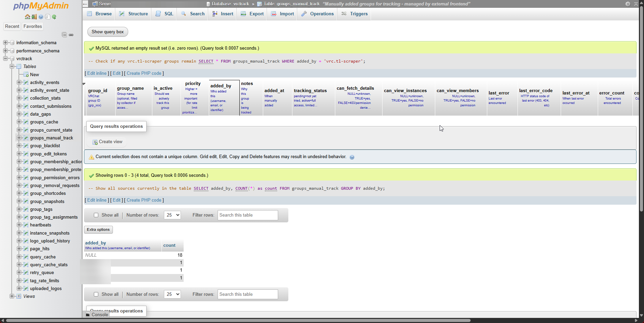This screenshot has height=323, width=644.
Task: Tick the lower Show all checkbox
Action: [x=96, y=294]
